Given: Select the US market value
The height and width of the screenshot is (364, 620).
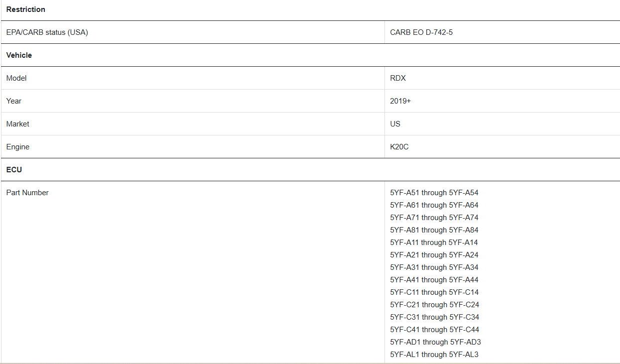Looking at the screenshot, I should tap(395, 124).
